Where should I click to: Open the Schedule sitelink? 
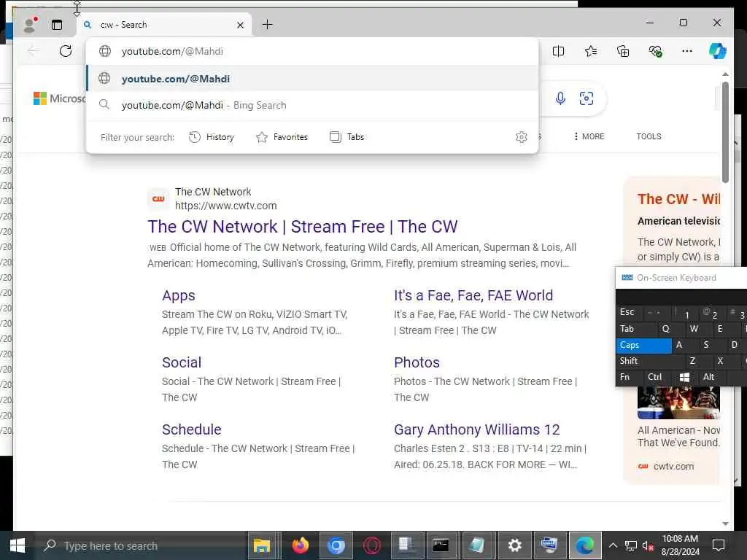(x=192, y=429)
